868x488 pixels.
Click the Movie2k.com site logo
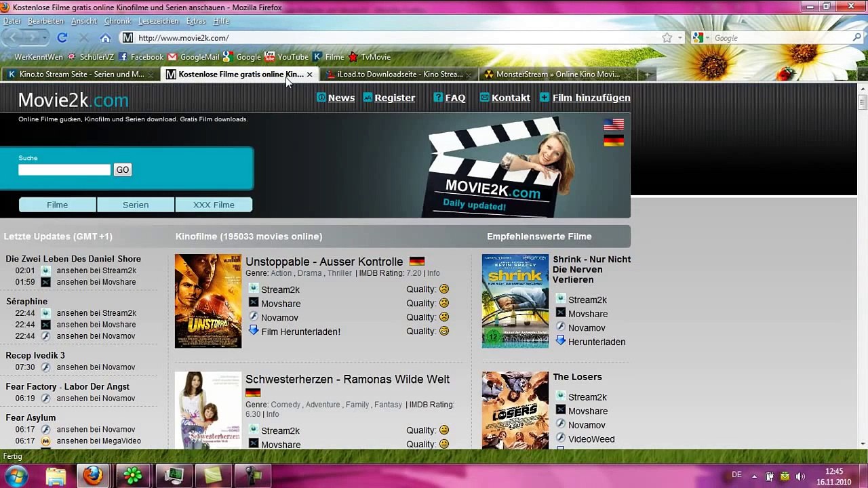click(73, 100)
